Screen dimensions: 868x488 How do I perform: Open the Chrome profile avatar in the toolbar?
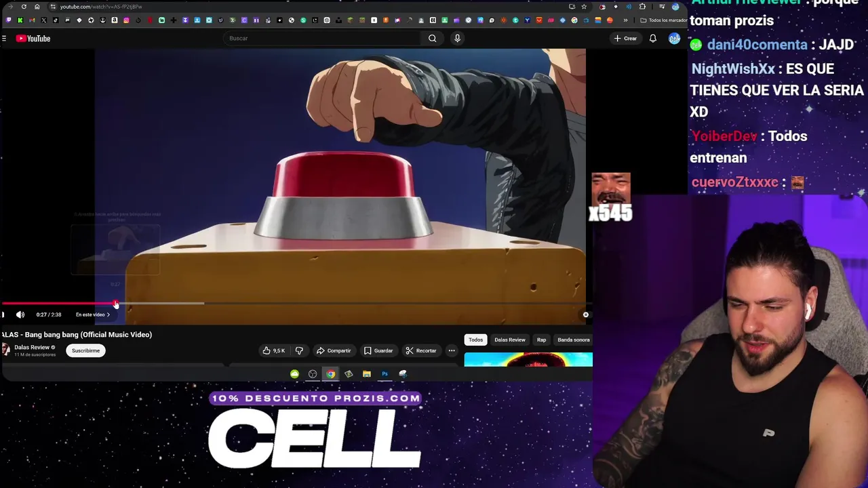tap(675, 7)
